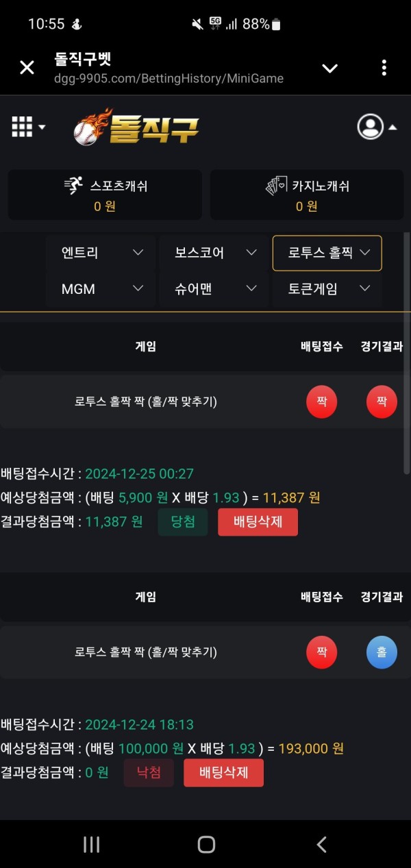Tap the playing cards casino cash icon
The height and width of the screenshot is (868, 411).
pos(276,186)
